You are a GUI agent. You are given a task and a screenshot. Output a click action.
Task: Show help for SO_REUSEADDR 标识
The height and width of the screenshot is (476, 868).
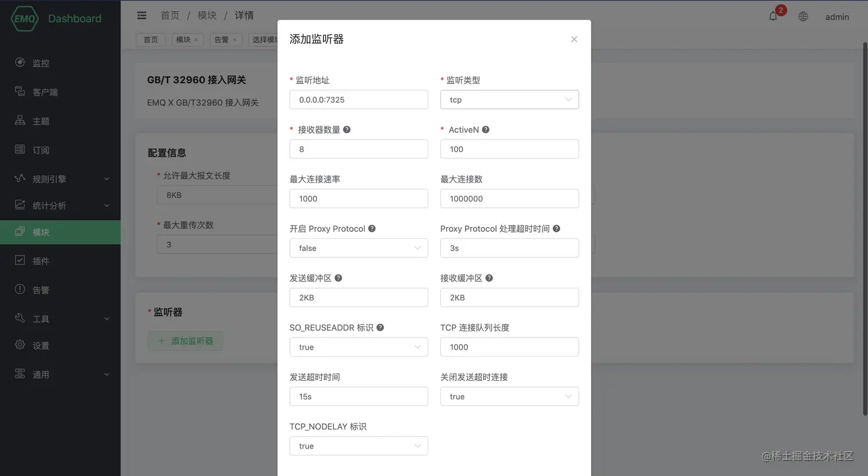380,327
